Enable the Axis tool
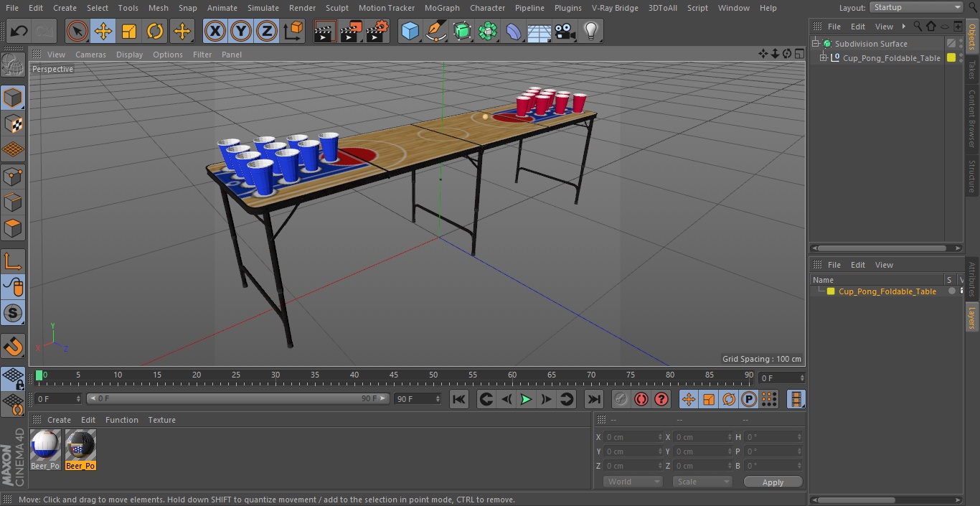980x506 pixels. point(13,261)
